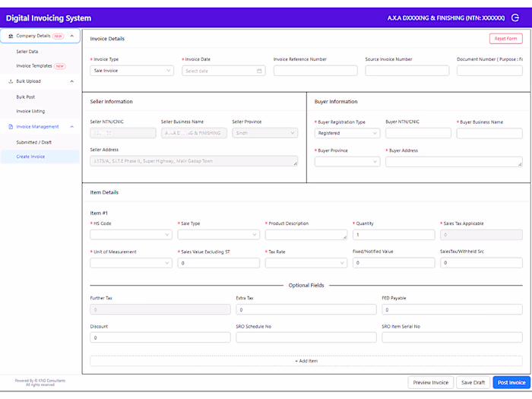Click the + Add Item button
The image size is (532, 399).
pos(306,361)
